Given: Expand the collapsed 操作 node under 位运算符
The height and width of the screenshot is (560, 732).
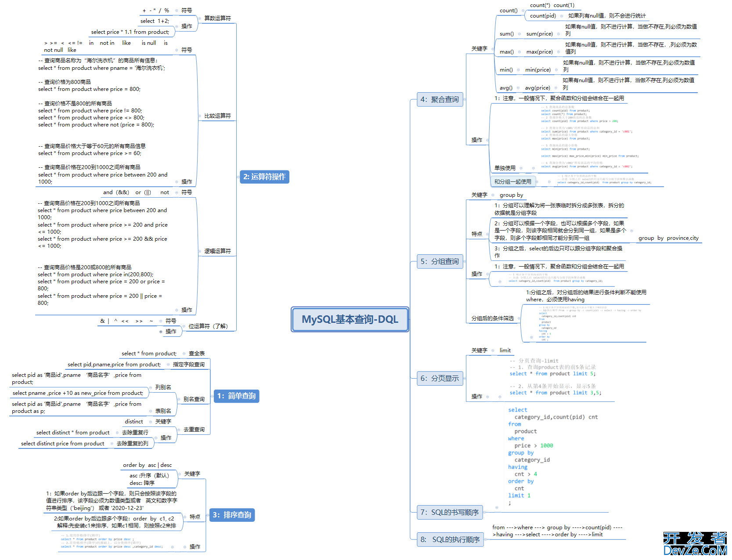Looking at the screenshot, I should point(161,332).
